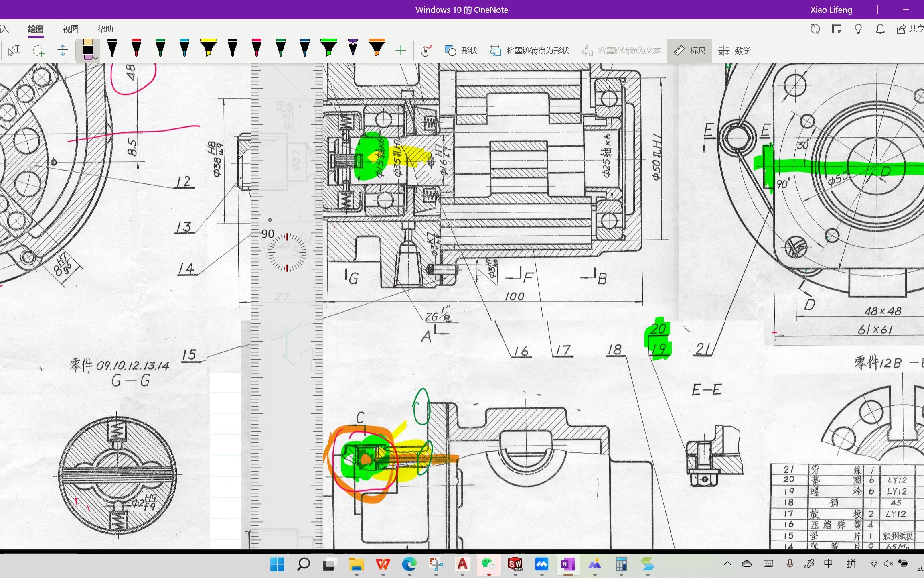Click the muted speaker volume icon
Viewport: 924px width, 578px height.
coord(888,564)
